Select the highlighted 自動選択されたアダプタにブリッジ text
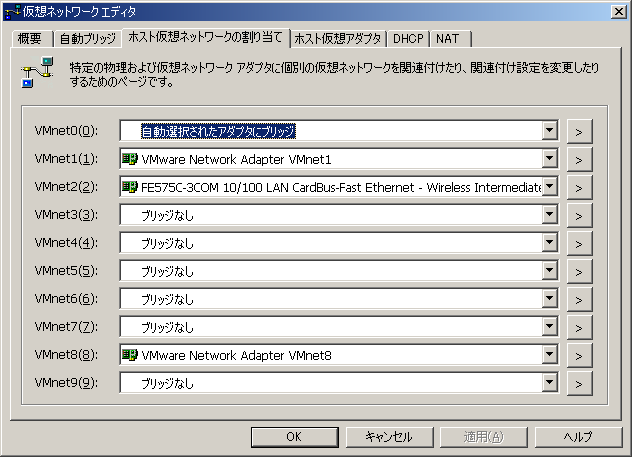 coord(218,131)
